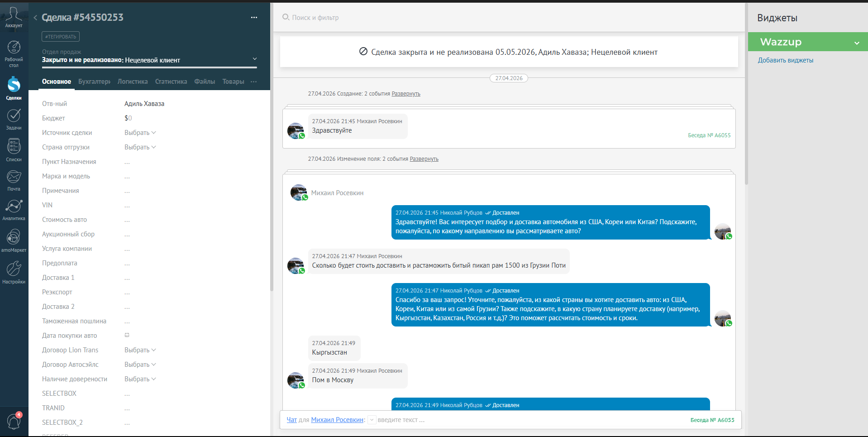Screen dimensions: 868x437
Task: Open Аналитика section in sidebar
Action: click(x=14, y=210)
